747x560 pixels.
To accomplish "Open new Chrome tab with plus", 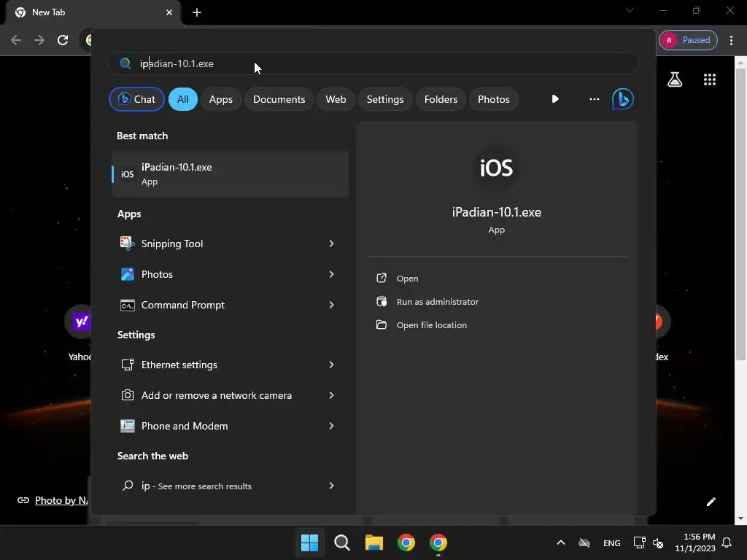I will coord(197,12).
